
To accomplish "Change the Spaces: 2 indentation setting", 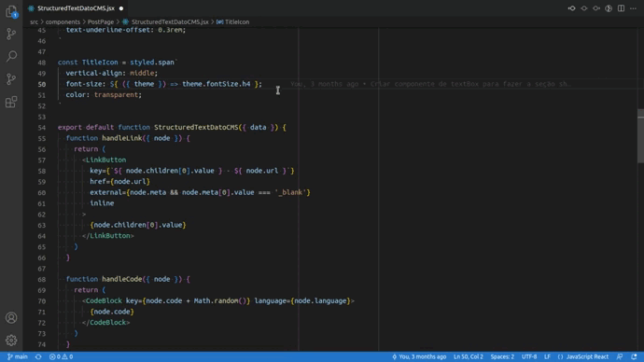I will (x=502, y=356).
